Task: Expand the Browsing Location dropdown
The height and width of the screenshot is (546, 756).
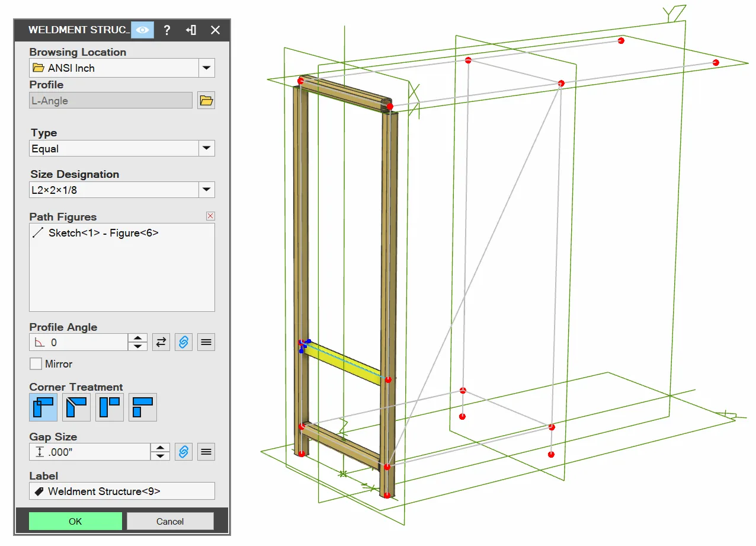Action: coord(206,68)
